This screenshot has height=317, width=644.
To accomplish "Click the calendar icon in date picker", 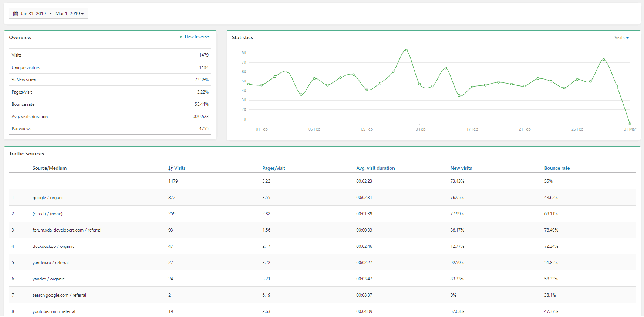I will click(x=16, y=14).
